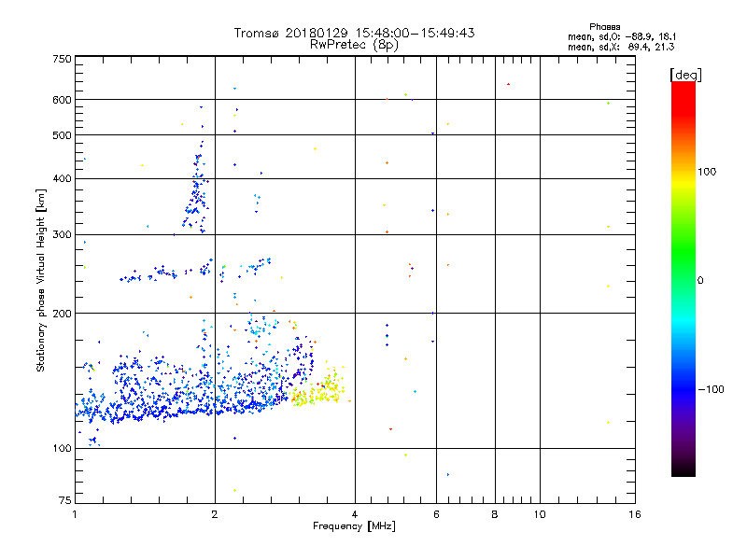Click the y-axis tick label '300'

tap(62, 235)
